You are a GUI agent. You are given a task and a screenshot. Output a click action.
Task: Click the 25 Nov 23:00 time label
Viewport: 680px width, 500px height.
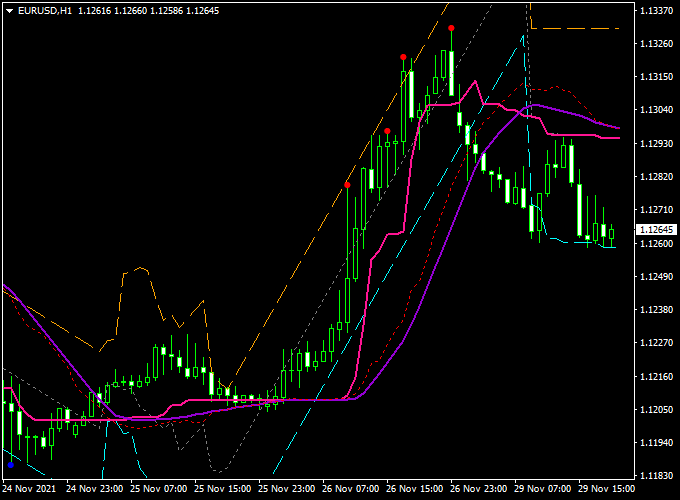(x=287, y=489)
